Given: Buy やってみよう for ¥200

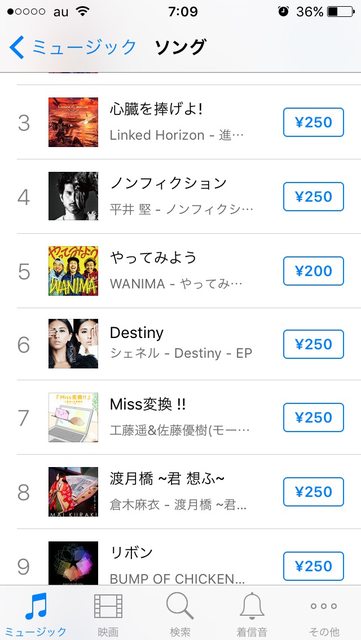Looking at the screenshot, I should 314,271.
